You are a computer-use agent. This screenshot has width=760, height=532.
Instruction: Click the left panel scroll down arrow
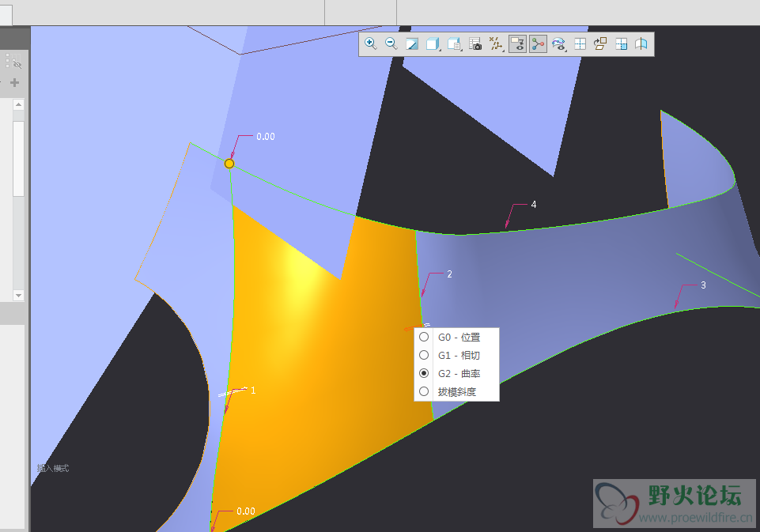point(18,295)
